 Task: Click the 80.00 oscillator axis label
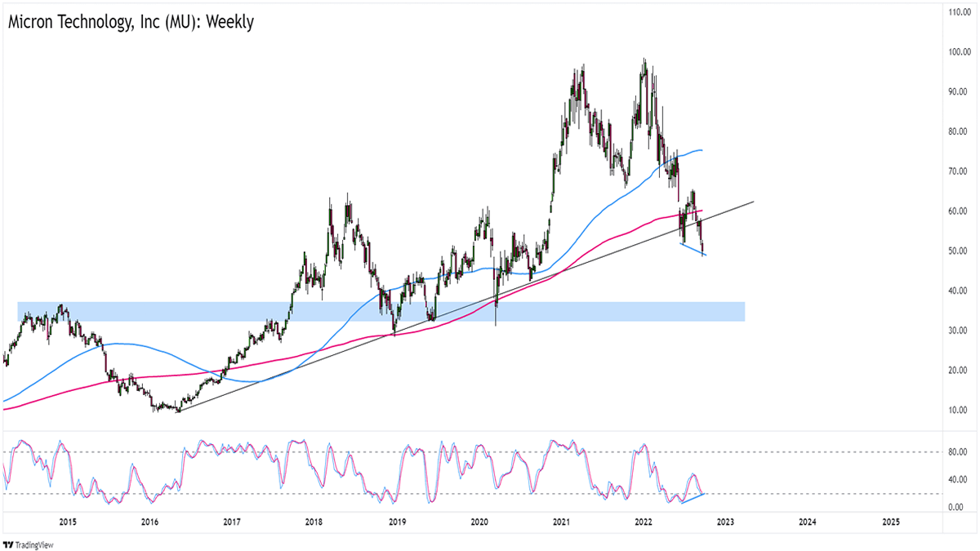click(x=957, y=452)
